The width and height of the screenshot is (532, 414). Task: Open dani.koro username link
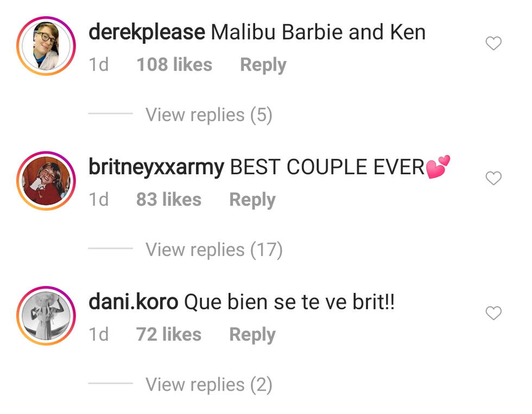(133, 302)
